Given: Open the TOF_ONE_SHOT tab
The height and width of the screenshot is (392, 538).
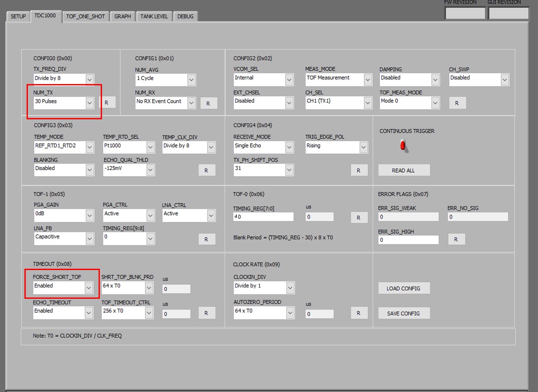Looking at the screenshot, I should [x=85, y=16].
